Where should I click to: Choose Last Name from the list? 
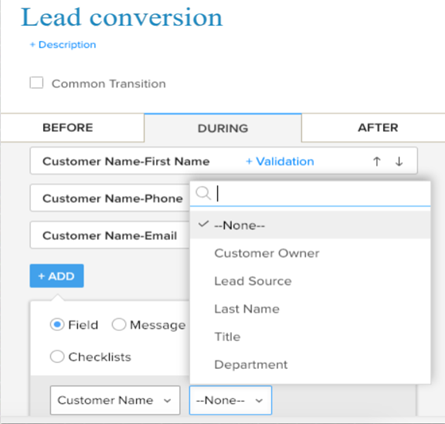pyautogui.click(x=310, y=309)
